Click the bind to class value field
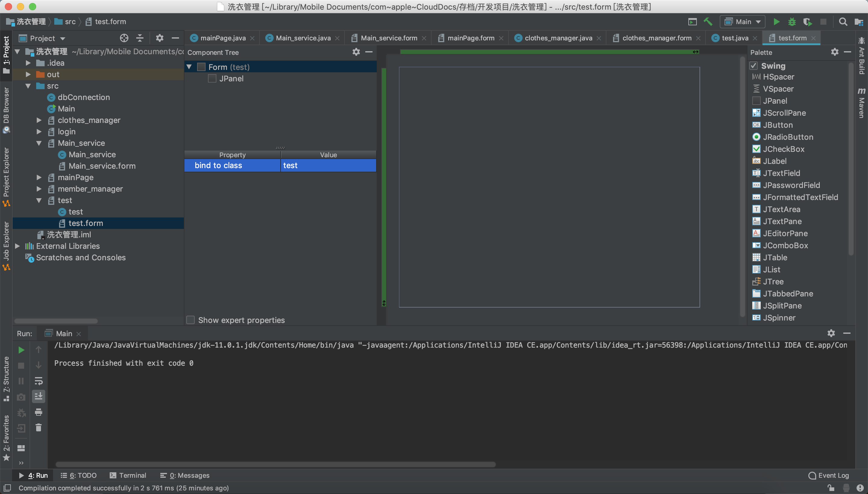The width and height of the screenshot is (868, 494). click(x=328, y=165)
